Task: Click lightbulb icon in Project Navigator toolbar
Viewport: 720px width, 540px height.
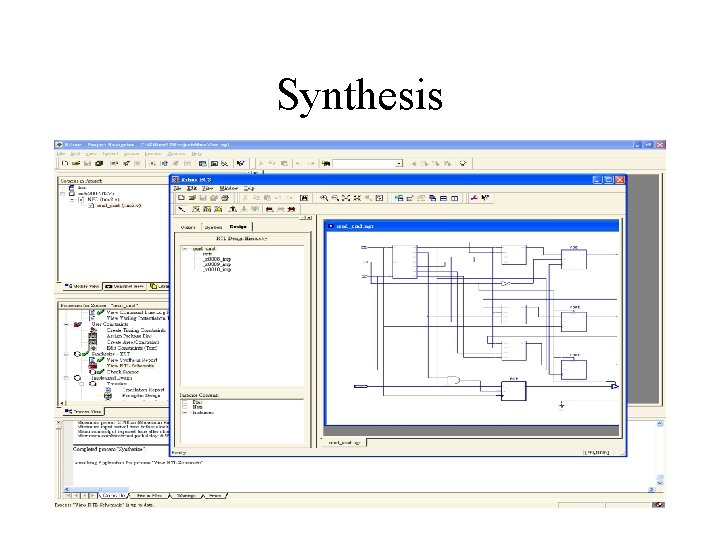Action: tap(463, 163)
